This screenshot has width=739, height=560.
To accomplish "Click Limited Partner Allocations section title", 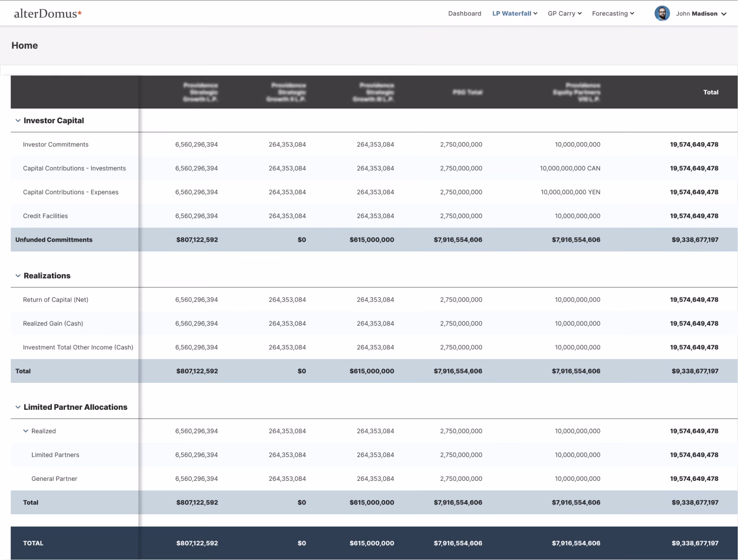I will [76, 408].
